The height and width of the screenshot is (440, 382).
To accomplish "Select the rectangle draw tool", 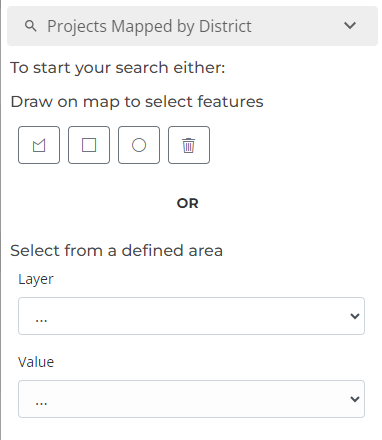I will pyautogui.click(x=89, y=145).
